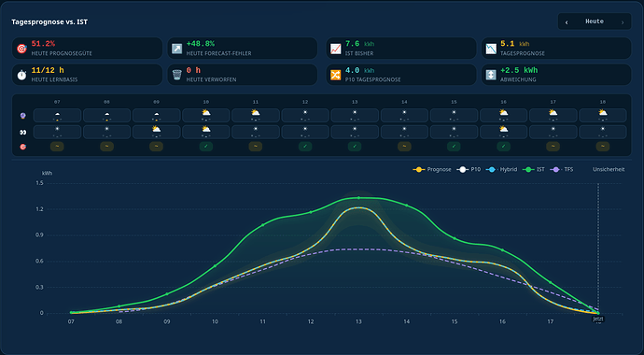Viewport: 644px width, 355px height.
Task: Click the 13 o'clock forecast weather tile
Action: tap(355, 116)
